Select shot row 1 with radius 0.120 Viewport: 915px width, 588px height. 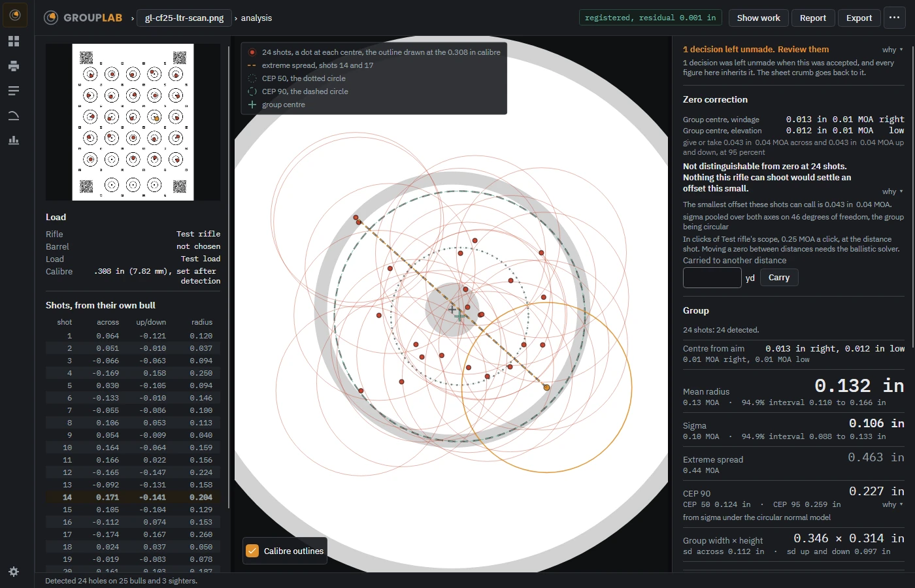tap(133, 336)
